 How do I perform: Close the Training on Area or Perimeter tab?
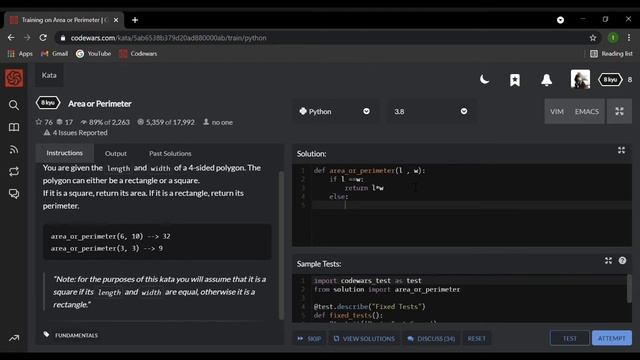click(x=116, y=20)
